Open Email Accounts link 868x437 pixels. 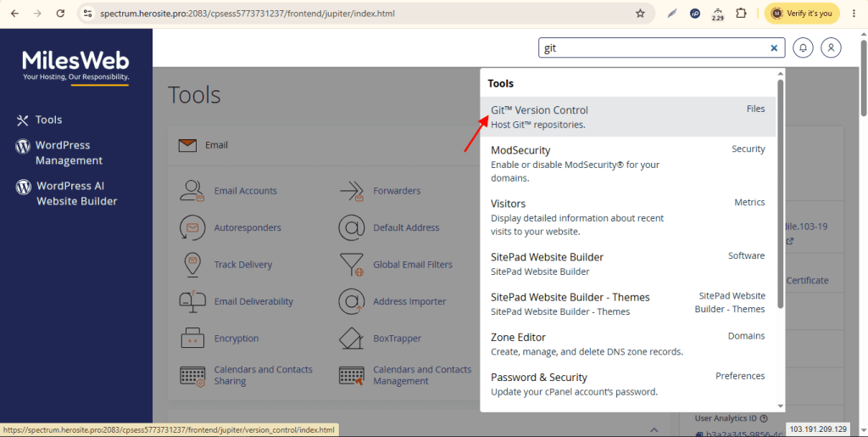245,191
